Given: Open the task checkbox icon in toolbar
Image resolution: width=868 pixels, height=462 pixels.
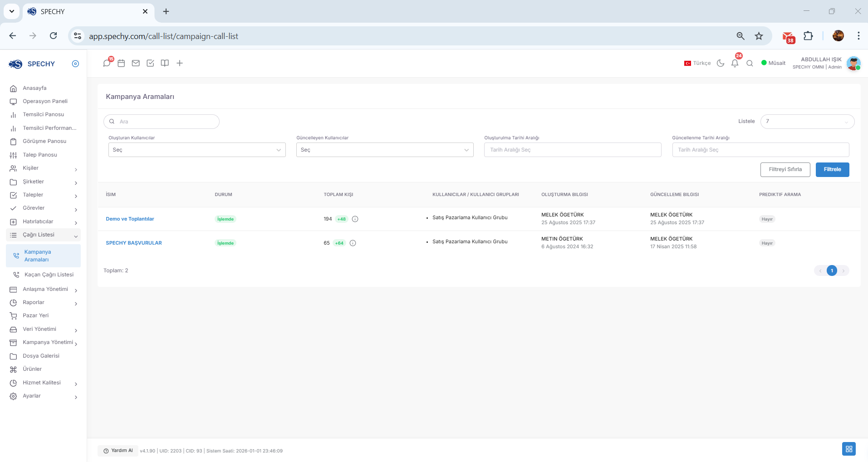Looking at the screenshot, I should [150, 63].
